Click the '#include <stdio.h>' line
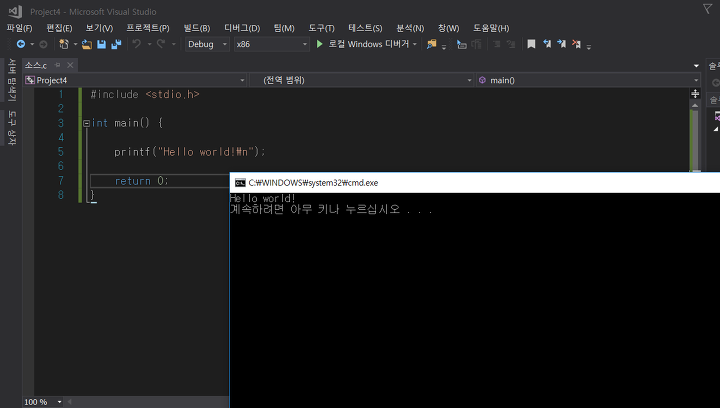720x408 pixels. tap(145, 95)
